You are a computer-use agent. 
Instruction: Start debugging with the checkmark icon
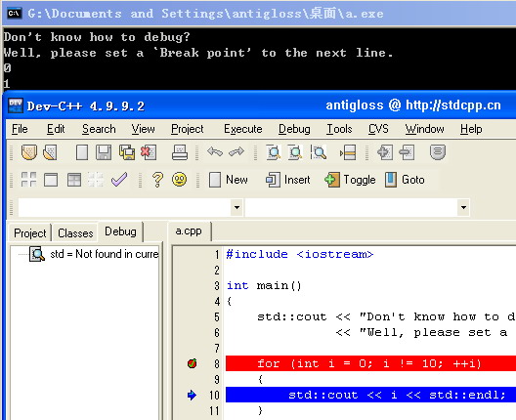(x=119, y=180)
